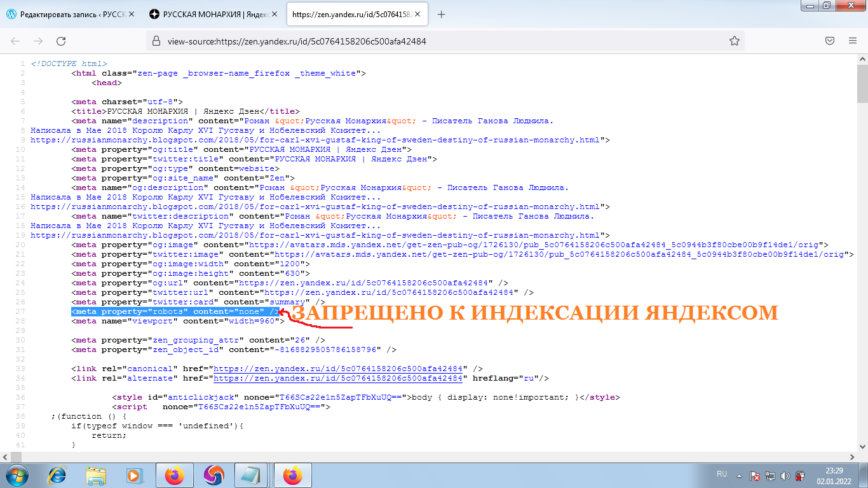Open Windows Media Player from taskbar

pyautogui.click(x=134, y=475)
